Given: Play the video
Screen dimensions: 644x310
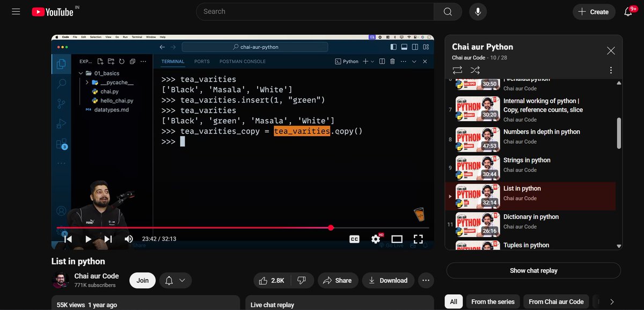Looking at the screenshot, I should [x=89, y=239].
